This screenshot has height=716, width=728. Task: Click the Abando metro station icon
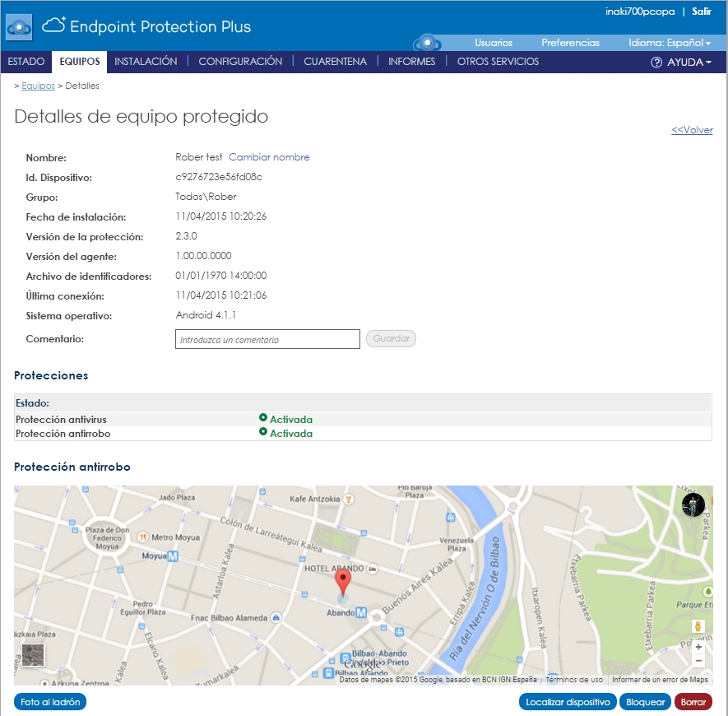coord(361,613)
